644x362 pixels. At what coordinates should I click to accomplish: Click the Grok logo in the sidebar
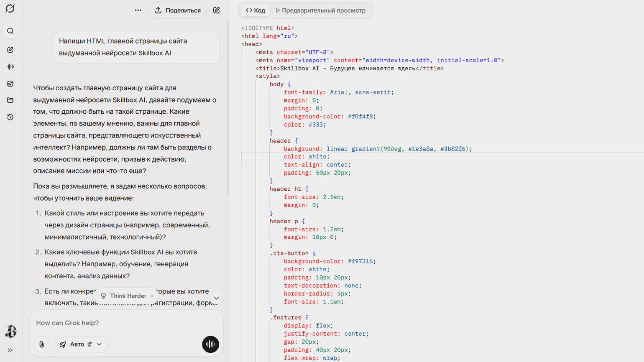tap(10, 8)
